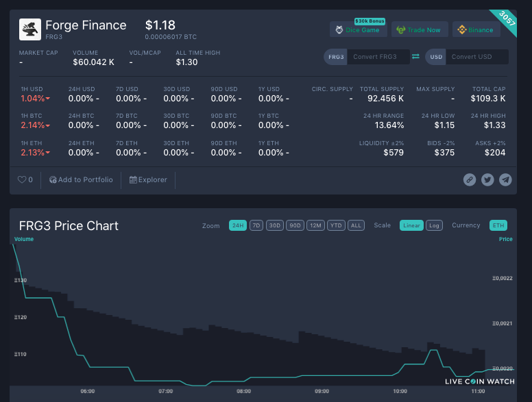
Task: Focus the Convert FRG3 input field
Action: [x=378, y=57]
